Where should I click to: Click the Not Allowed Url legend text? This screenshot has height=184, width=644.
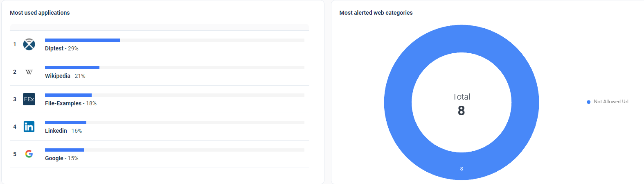(x=611, y=102)
